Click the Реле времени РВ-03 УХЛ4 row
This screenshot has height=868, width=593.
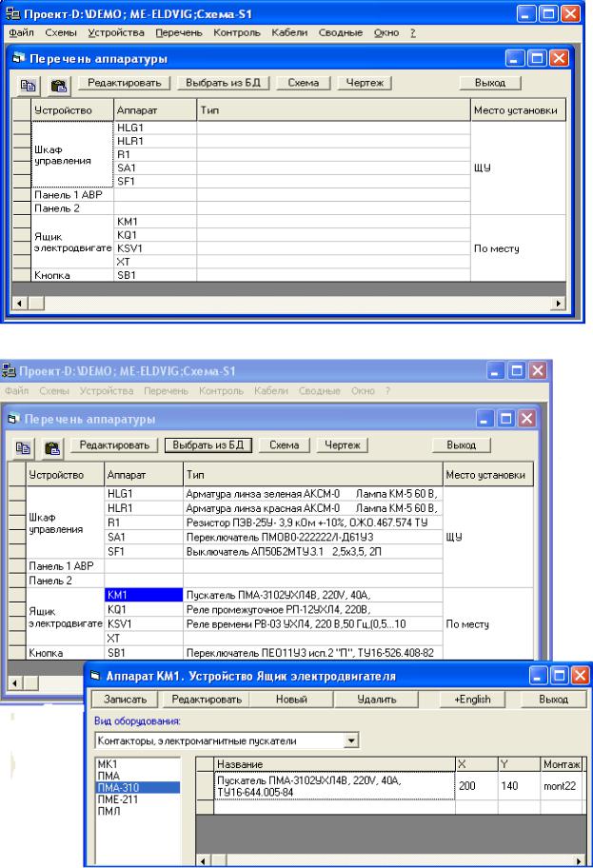tap(312, 624)
